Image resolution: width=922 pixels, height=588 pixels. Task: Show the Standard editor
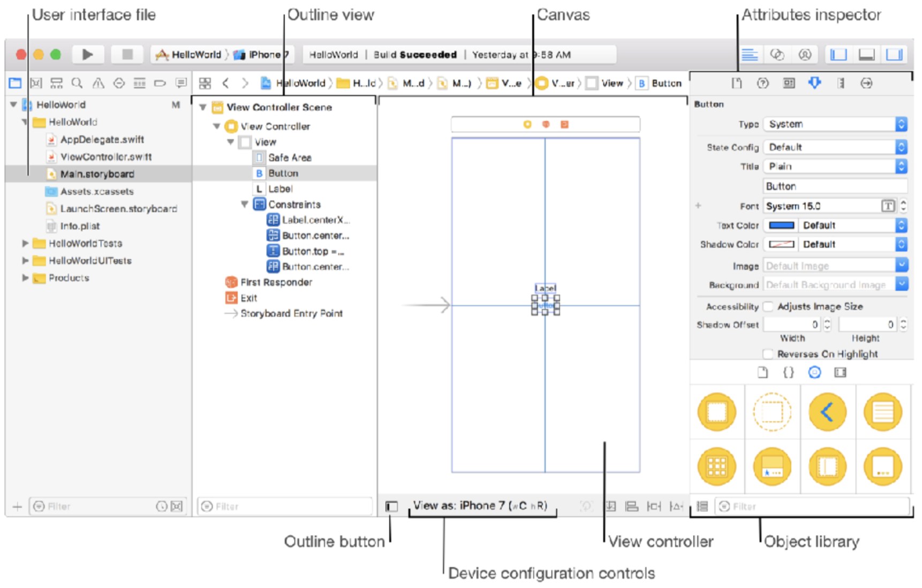click(749, 54)
